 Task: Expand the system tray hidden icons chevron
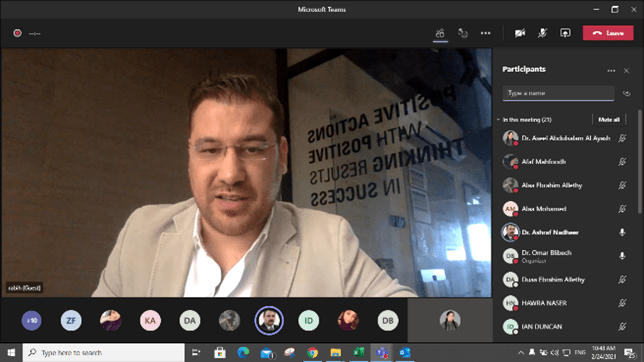521,353
